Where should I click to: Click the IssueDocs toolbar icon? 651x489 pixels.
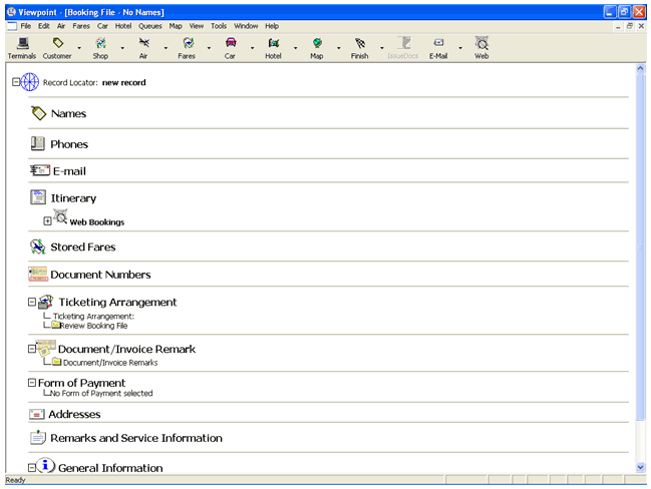[404, 43]
